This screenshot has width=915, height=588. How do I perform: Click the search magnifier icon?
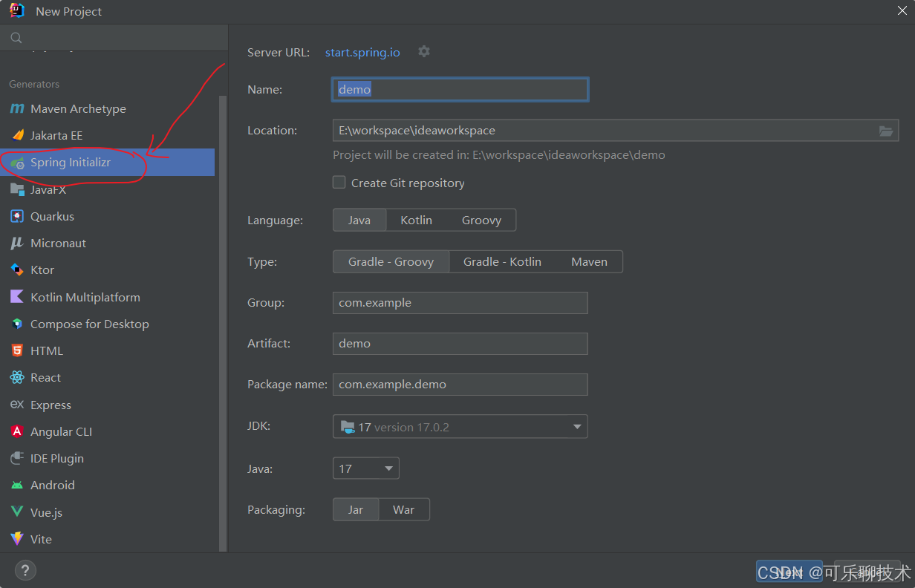(x=16, y=38)
